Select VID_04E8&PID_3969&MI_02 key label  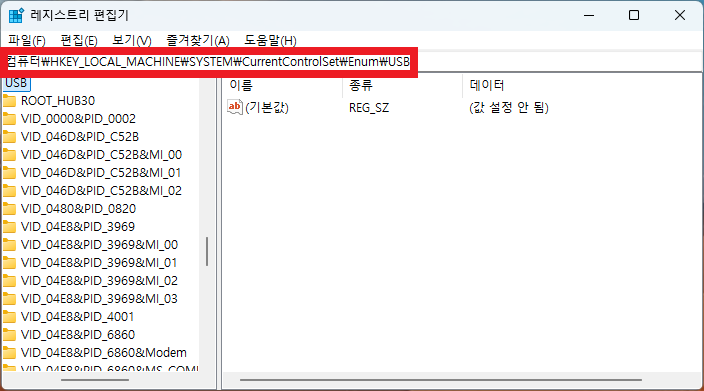pos(99,280)
